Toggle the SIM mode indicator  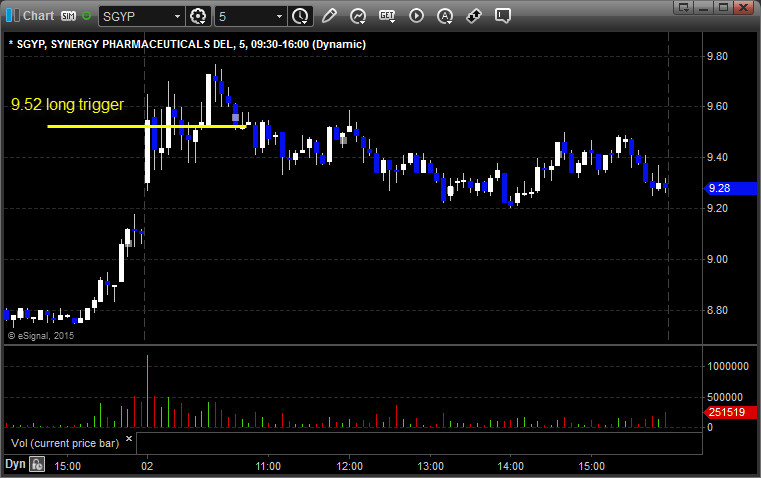click(68, 16)
